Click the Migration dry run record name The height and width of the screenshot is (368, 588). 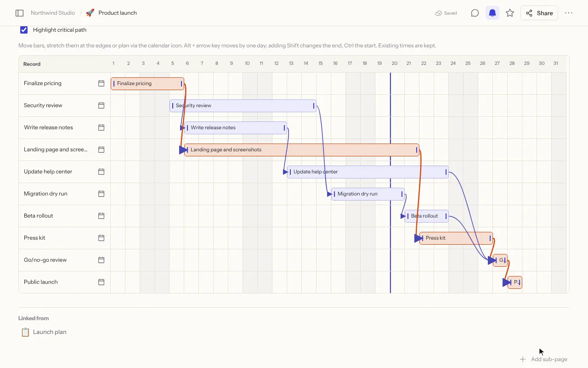pyautogui.click(x=45, y=194)
